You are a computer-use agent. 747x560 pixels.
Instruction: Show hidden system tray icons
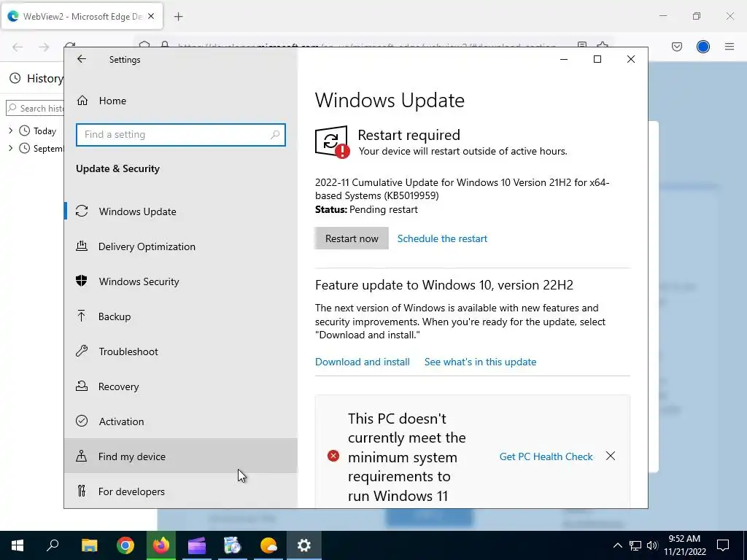pos(617,545)
